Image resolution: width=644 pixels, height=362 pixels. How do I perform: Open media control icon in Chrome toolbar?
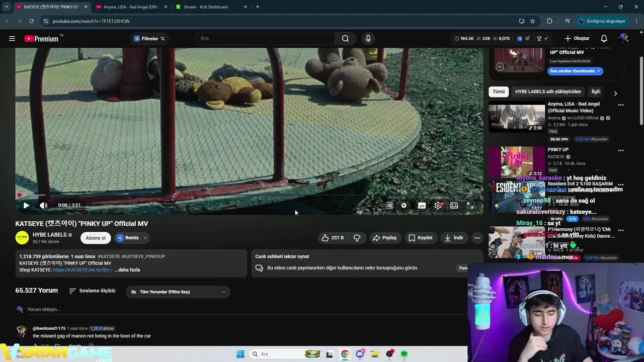pos(568,21)
